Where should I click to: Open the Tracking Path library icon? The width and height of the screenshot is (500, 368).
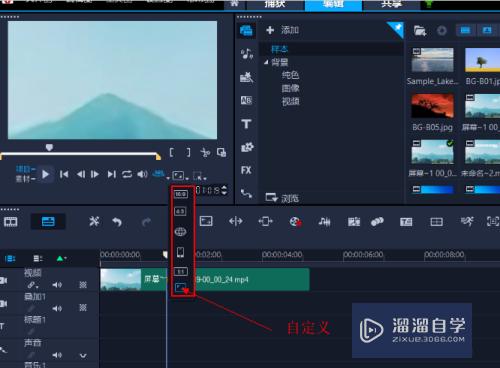[246, 193]
